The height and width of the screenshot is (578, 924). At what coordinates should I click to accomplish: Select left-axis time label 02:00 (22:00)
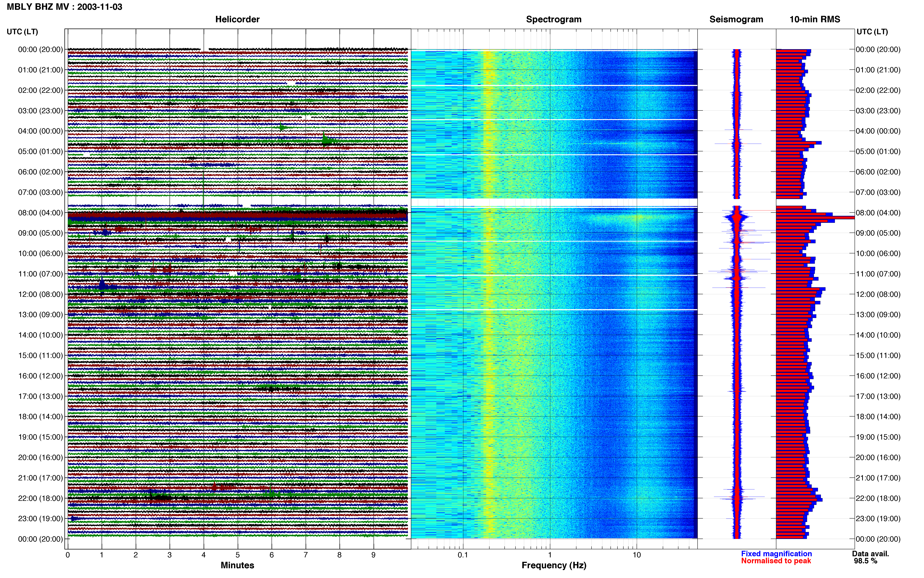pos(41,90)
